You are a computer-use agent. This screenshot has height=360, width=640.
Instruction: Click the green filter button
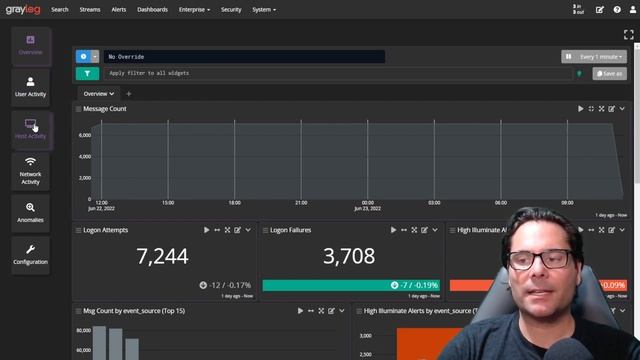[x=87, y=73]
